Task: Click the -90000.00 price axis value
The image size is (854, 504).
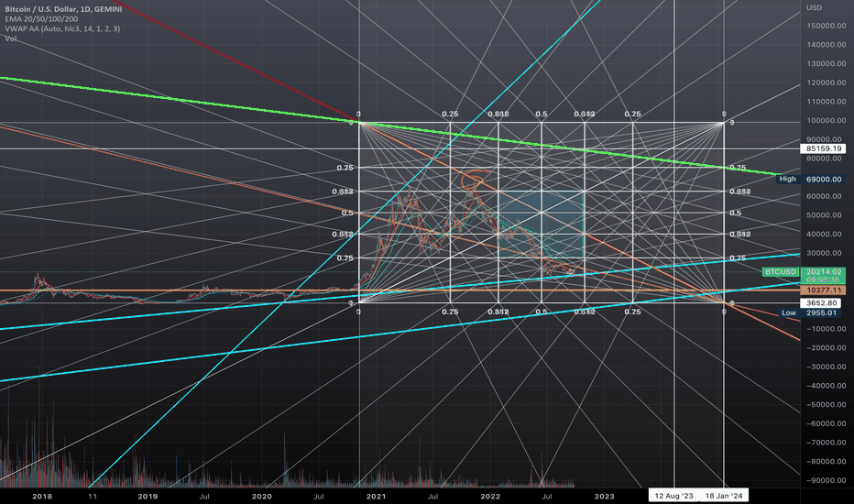Action: pos(827,480)
